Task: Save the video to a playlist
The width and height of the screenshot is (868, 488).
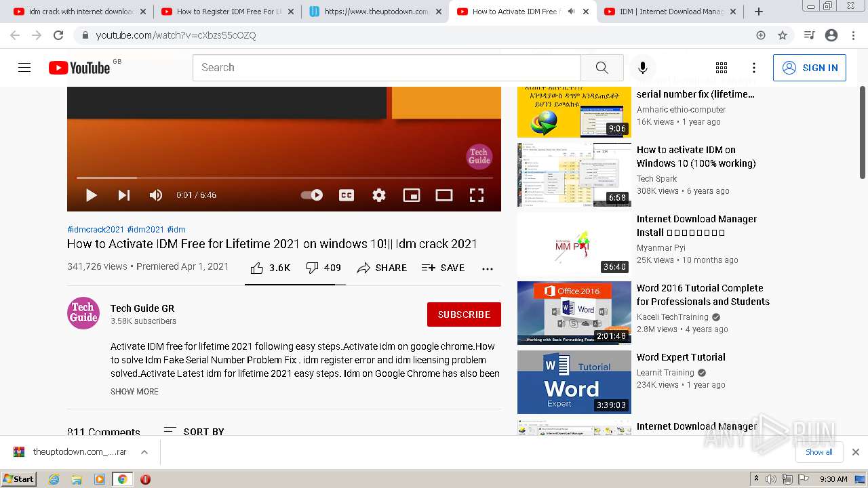Action: (443, 268)
